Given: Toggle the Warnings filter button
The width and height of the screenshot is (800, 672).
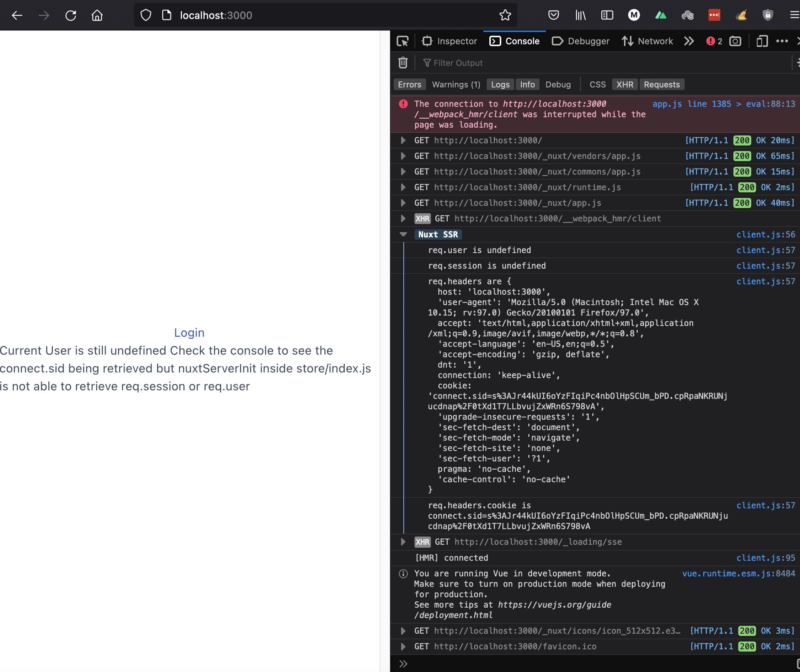Looking at the screenshot, I should pyautogui.click(x=455, y=84).
